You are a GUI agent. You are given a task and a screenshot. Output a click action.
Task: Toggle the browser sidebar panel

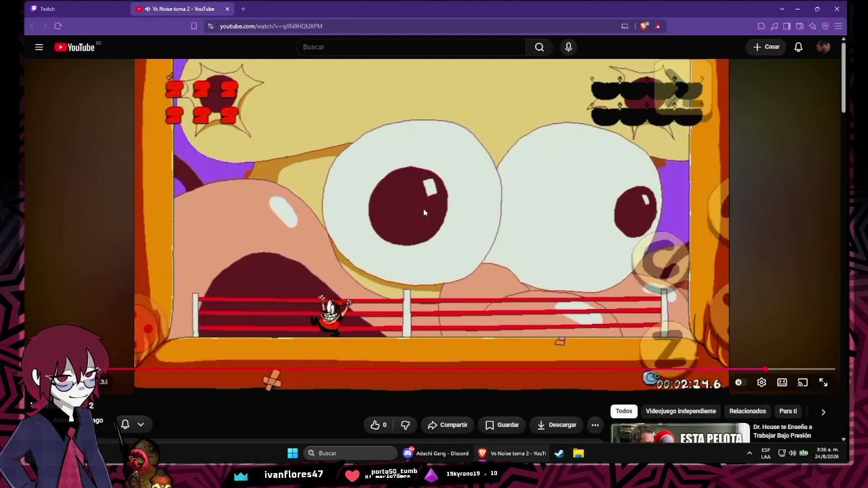pyautogui.click(x=787, y=26)
